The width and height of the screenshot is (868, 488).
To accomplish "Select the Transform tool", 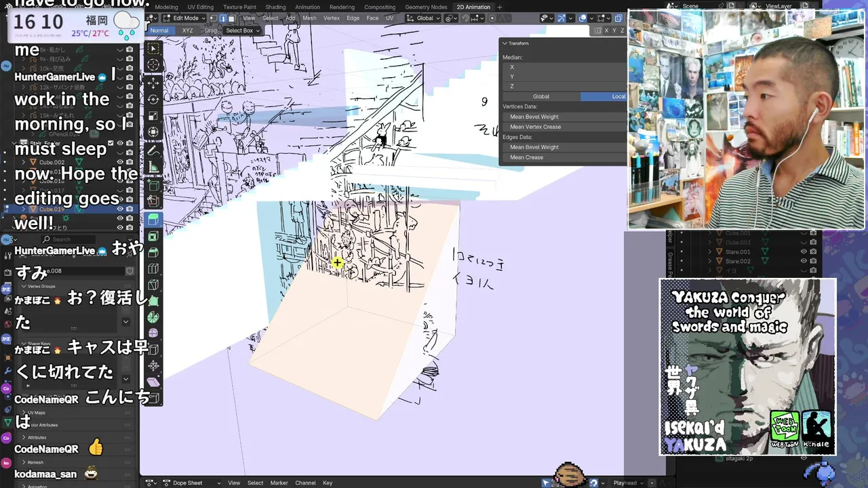I will pyautogui.click(x=154, y=132).
